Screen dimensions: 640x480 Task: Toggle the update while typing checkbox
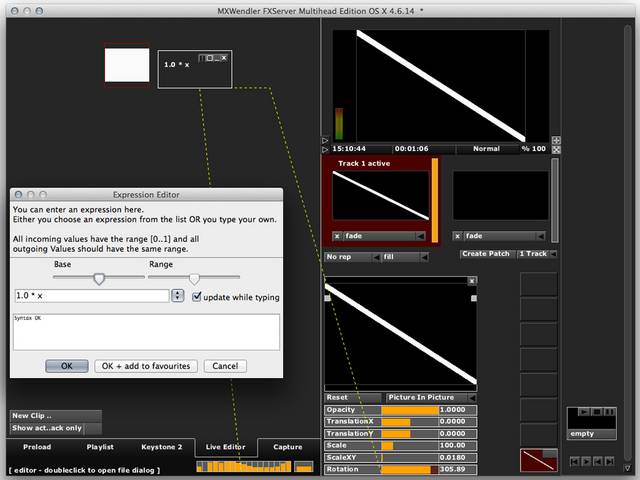(x=197, y=296)
